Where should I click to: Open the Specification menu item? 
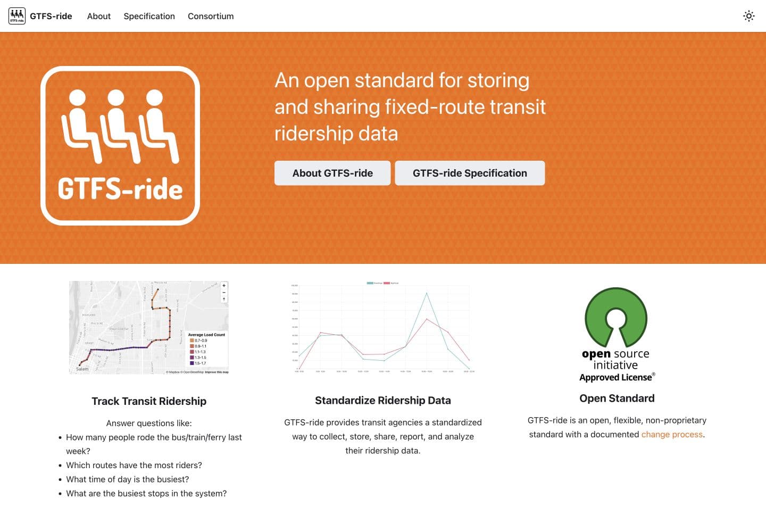click(x=149, y=16)
